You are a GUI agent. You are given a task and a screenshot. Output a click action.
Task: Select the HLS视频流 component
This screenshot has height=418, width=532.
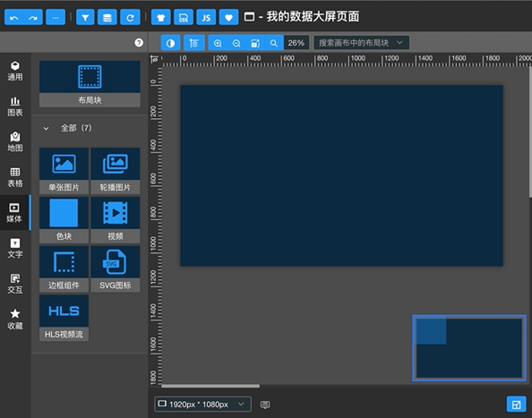(64, 318)
